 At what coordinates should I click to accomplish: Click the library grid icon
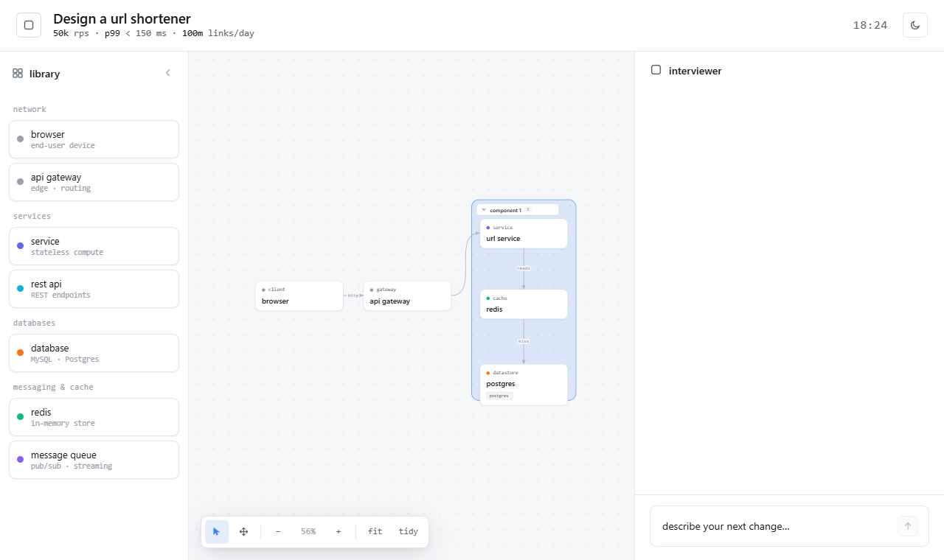[18, 73]
